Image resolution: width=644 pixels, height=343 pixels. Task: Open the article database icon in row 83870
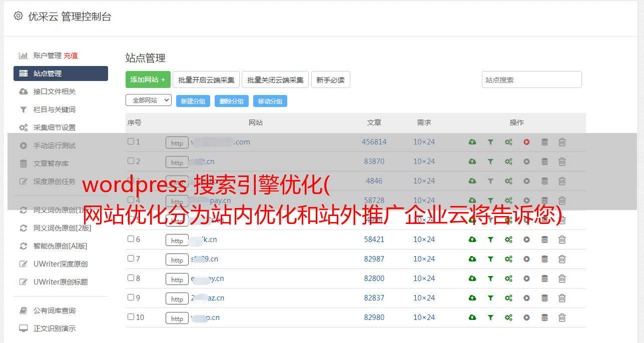544,161
